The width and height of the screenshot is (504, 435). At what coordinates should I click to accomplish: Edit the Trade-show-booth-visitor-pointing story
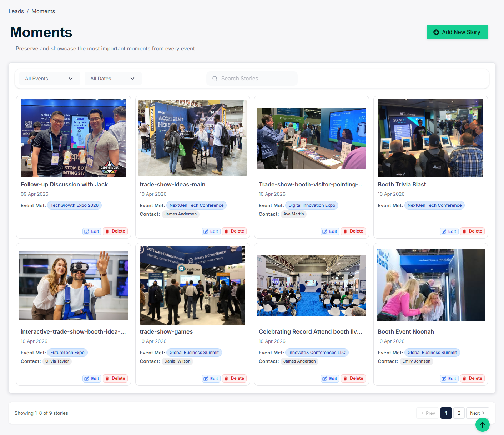[x=330, y=231]
